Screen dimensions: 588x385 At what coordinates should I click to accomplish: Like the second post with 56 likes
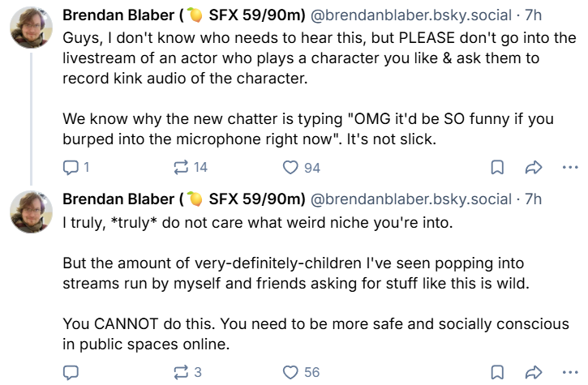[301, 372]
